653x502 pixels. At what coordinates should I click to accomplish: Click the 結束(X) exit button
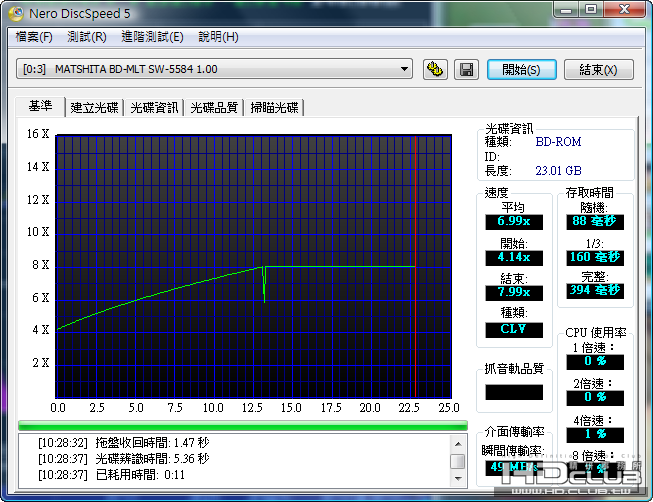coord(598,69)
